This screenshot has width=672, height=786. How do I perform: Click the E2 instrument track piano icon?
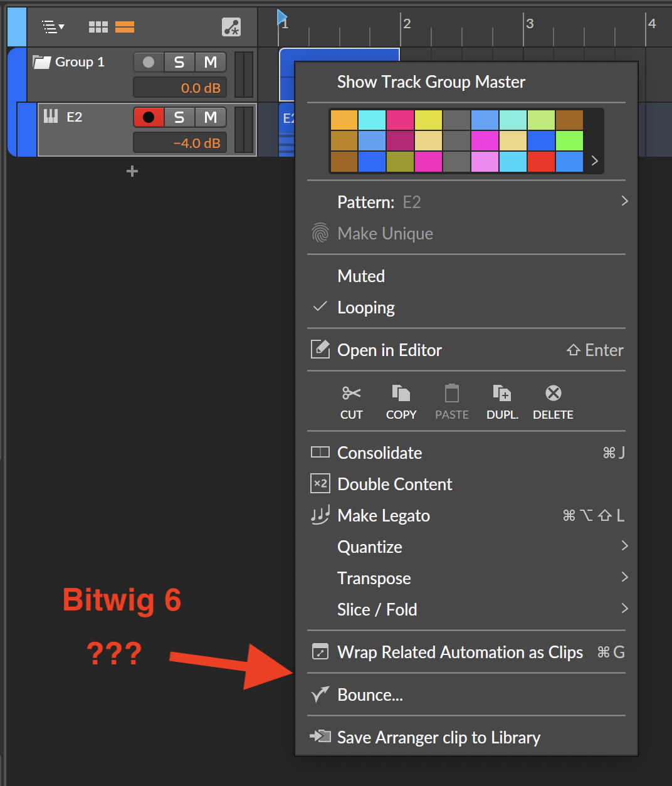click(x=51, y=116)
